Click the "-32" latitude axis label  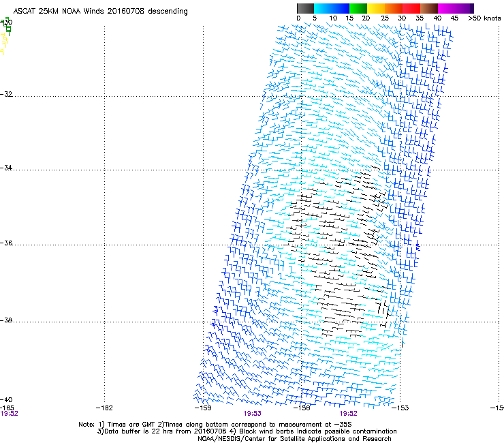(6, 94)
